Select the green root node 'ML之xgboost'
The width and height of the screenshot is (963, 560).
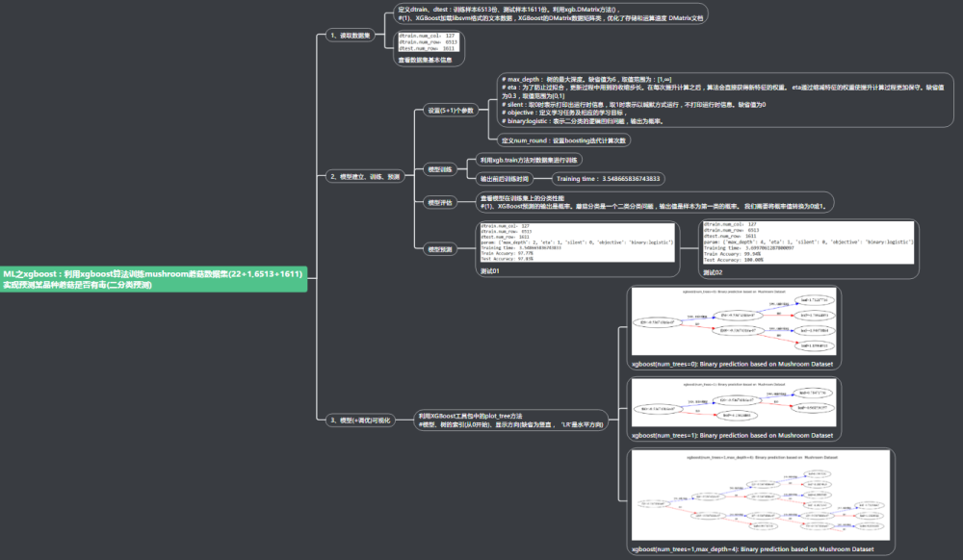point(153,279)
